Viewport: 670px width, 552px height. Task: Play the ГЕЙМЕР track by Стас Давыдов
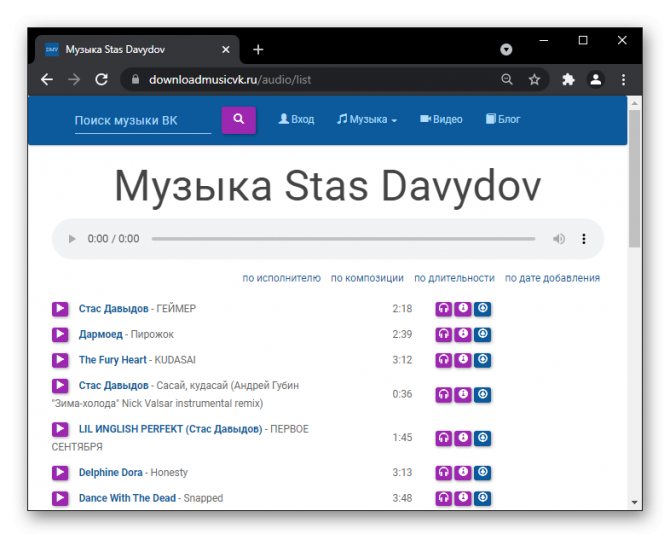pos(60,308)
